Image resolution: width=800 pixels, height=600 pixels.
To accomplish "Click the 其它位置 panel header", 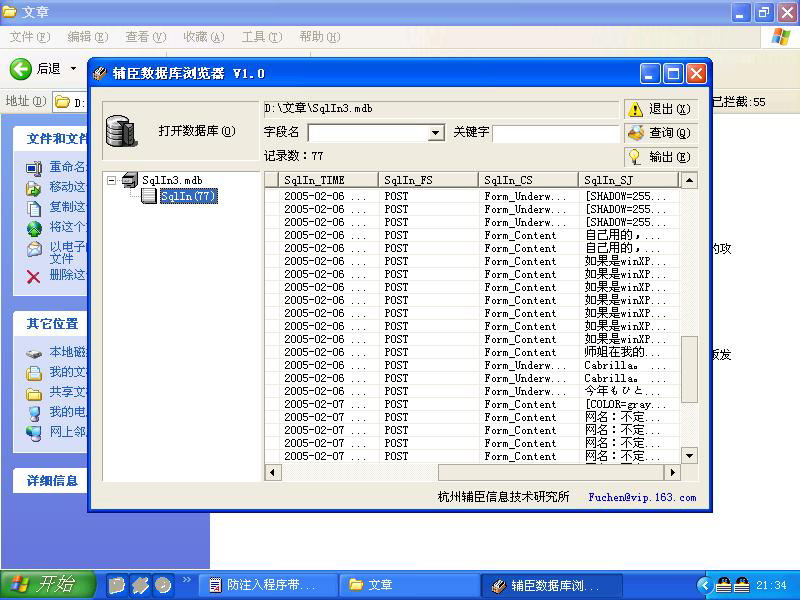I will tap(52, 323).
